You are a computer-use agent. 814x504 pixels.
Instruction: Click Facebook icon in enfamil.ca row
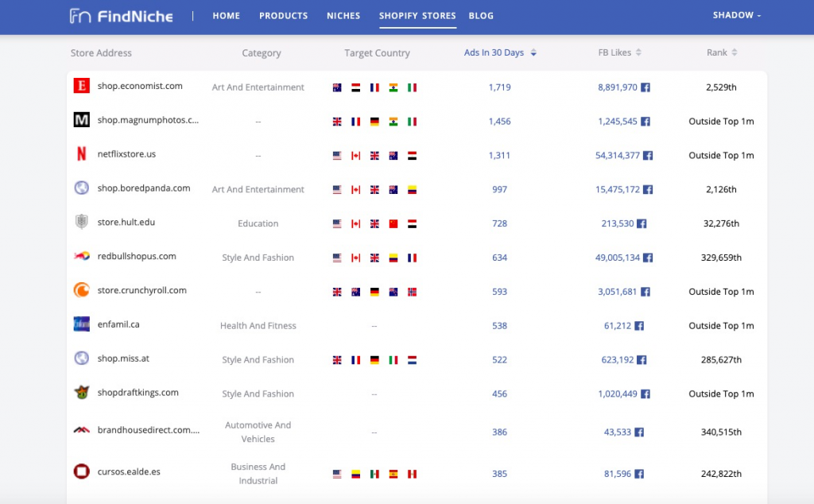(639, 326)
